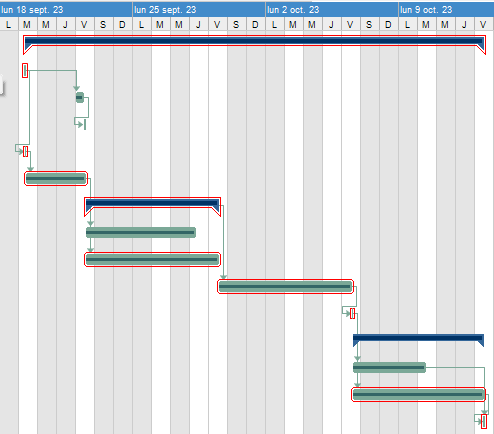This screenshot has width=494, height=434.
Task: Select the critical task bar ending Friday 29 Sept
Action: (152, 259)
